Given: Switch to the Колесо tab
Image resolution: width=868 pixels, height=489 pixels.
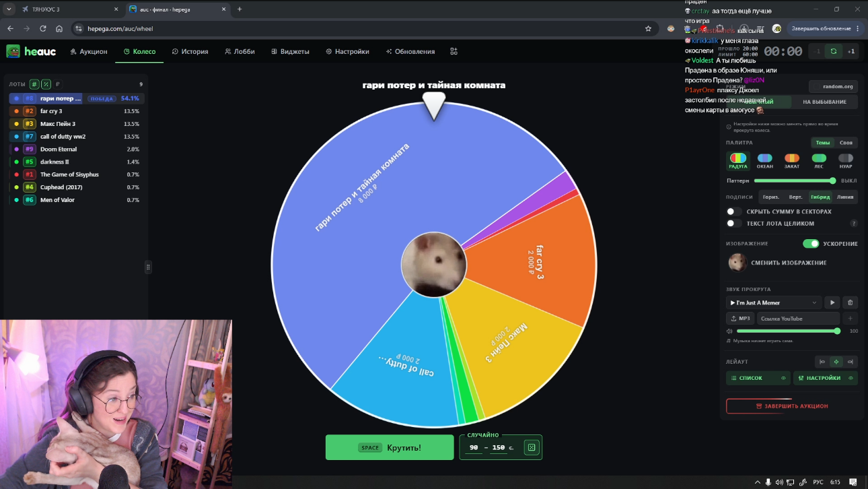Looking at the screenshot, I should pyautogui.click(x=139, y=51).
